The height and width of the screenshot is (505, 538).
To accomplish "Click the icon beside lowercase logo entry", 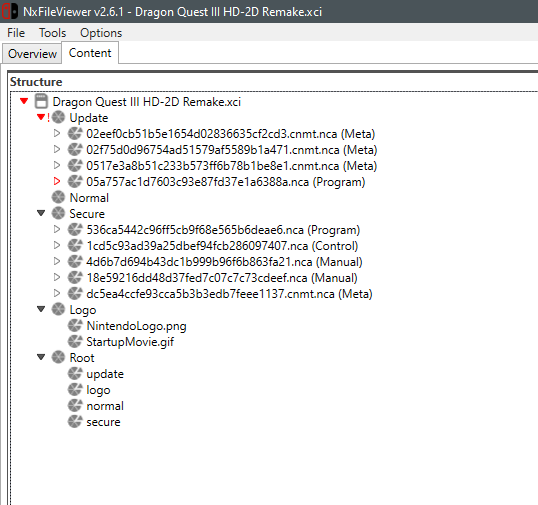I will coord(75,389).
